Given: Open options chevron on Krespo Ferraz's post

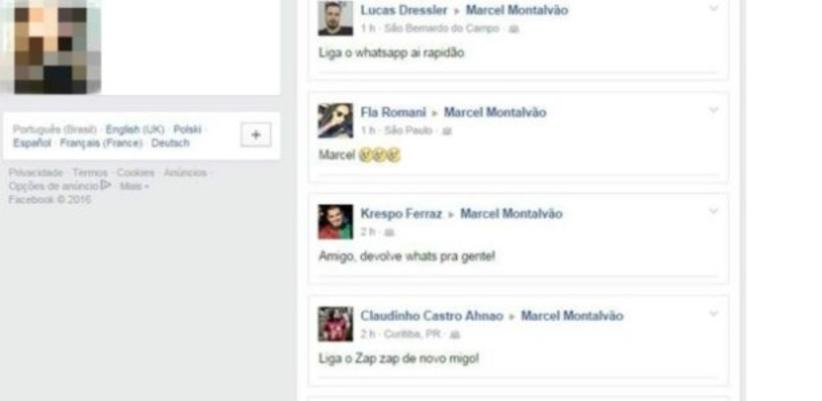Looking at the screenshot, I should 713,211.
